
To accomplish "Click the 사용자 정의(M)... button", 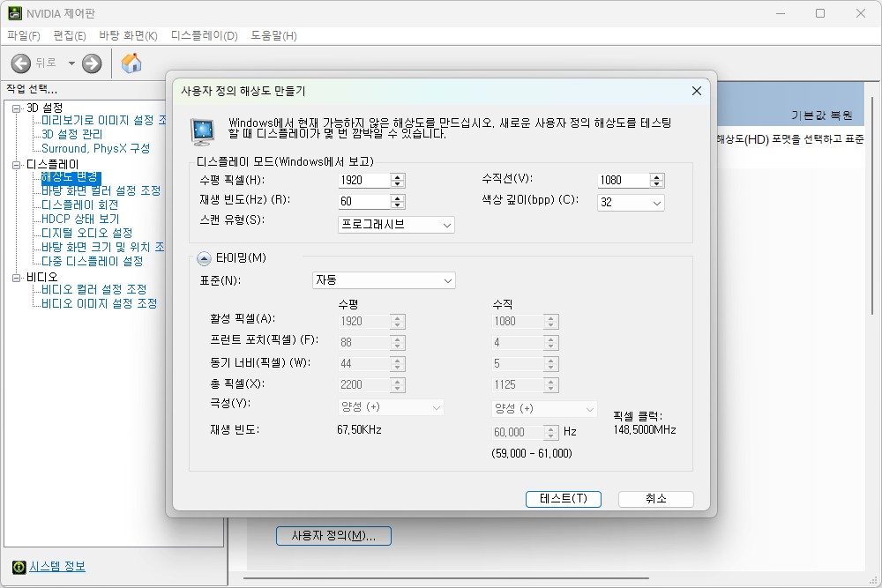I will 333,536.
